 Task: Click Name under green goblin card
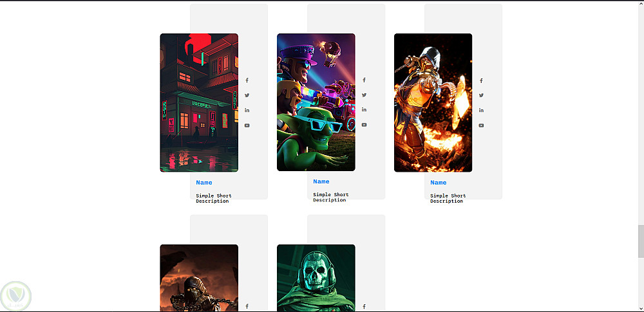(321, 181)
